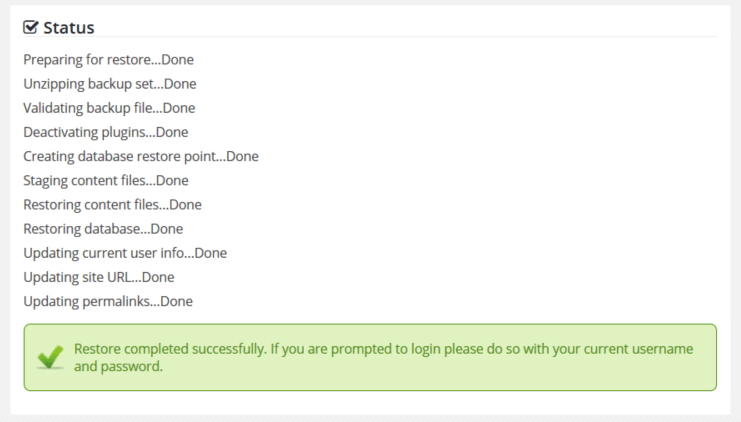Click the word 'Done' after 'Updating permalinks'
Screen dimensions: 741x422
[176, 301]
